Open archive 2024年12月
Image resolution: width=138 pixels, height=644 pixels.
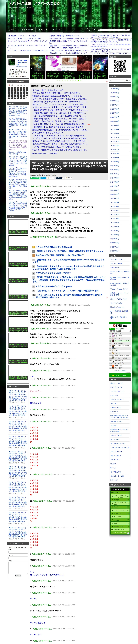pyautogui.click(x=115, y=146)
